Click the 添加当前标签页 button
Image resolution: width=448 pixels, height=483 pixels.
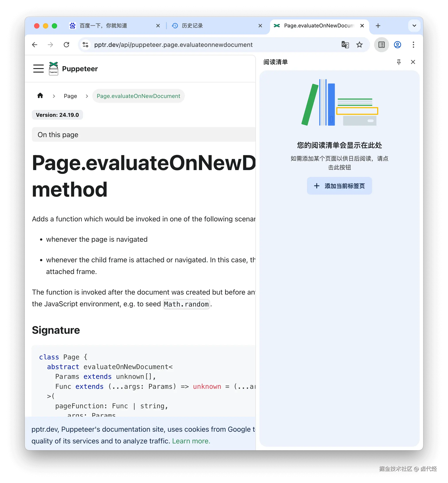point(339,186)
